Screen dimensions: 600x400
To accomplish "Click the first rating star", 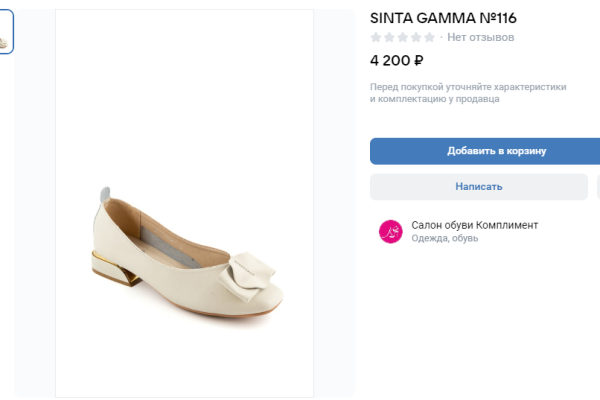I will point(376,38).
